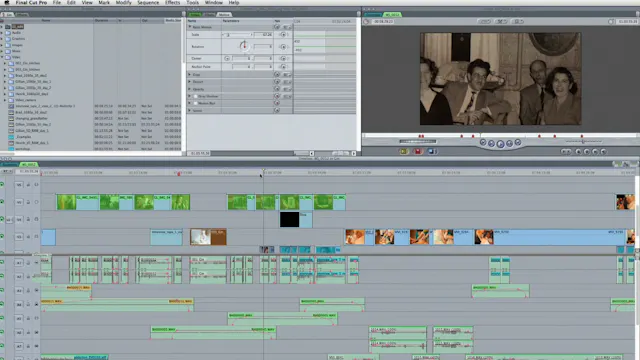This screenshot has width=640, height=360.
Task: Expand the Audio bin in Browser
Action: coord(2,33)
